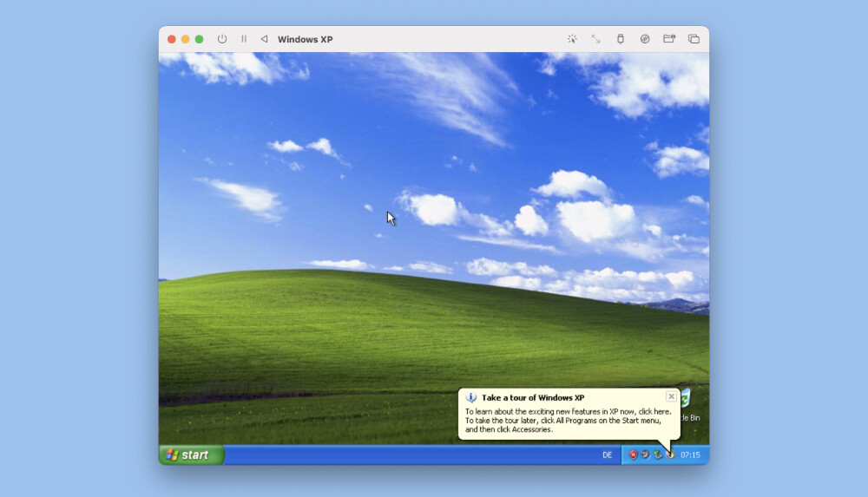Click the CD/DVD drive image icon
The image size is (868, 497).
tap(645, 39)
